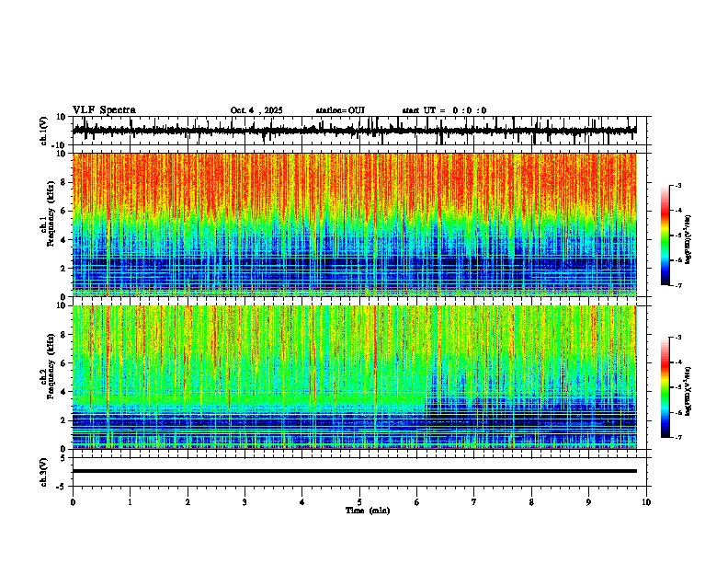Viewport: 728px width, 563px height.
Task: Click the "-7" label on ch.2 color bar
Action: 677,438
